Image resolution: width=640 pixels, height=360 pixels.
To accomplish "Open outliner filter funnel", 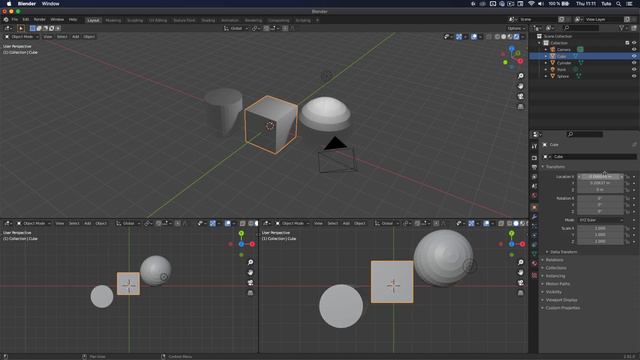I will click(x=622, y=28).
